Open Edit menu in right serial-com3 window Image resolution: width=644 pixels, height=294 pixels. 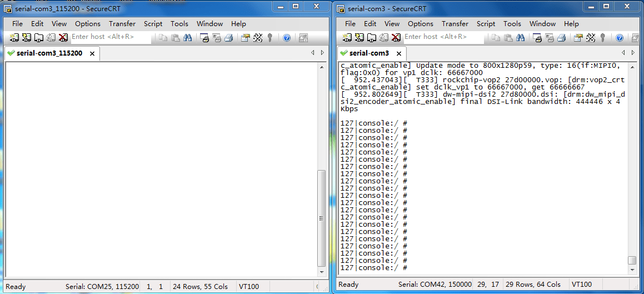pos(370,24)
